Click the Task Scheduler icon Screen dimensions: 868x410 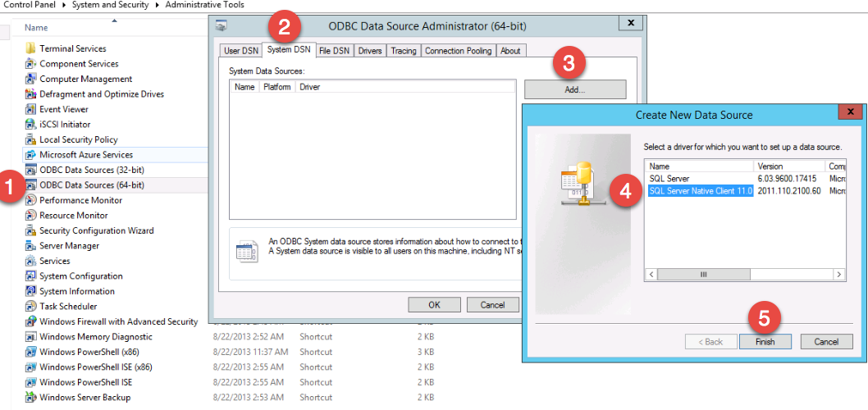tap(31, 306)
